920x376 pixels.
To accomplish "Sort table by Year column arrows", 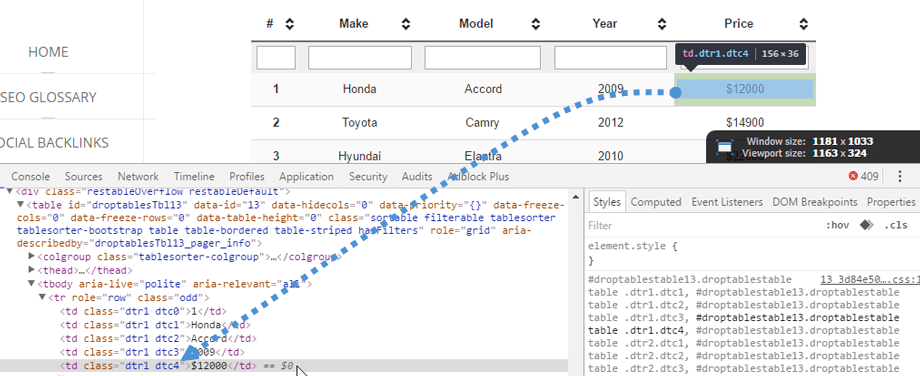I will pyautogui.click(x=662, y=24).
